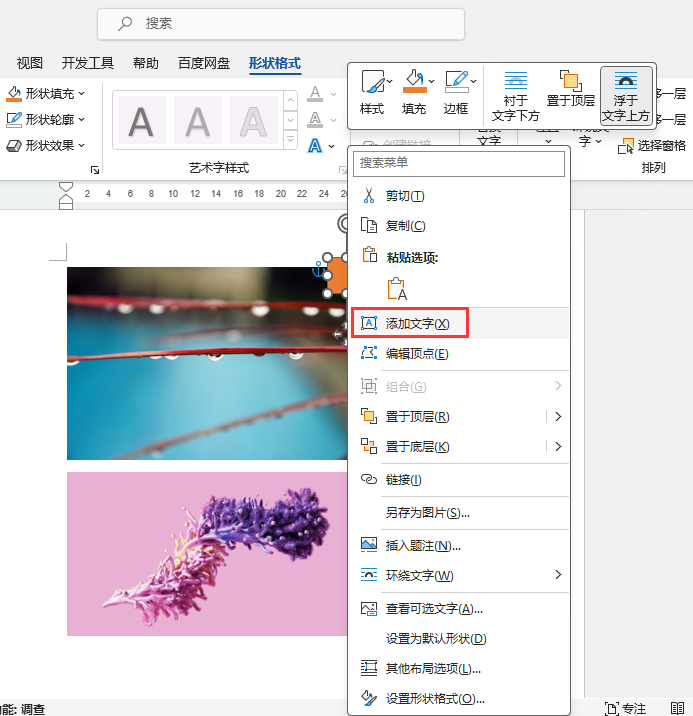Open Shape Effects (形状效果) dropdown

[x=81, y=146]
